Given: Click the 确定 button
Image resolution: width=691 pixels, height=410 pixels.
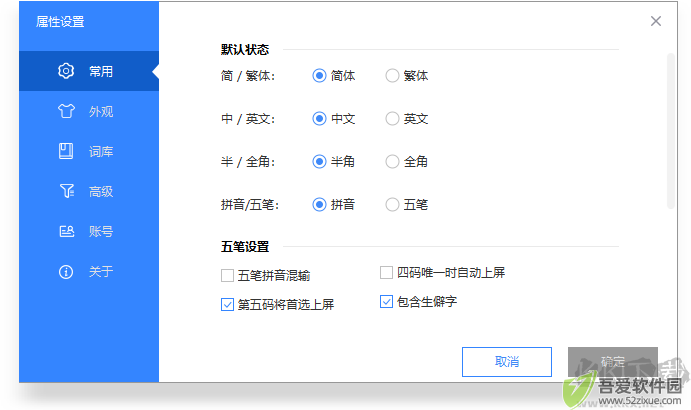Looking at the screenshot, I should click(x=613, y=362).
